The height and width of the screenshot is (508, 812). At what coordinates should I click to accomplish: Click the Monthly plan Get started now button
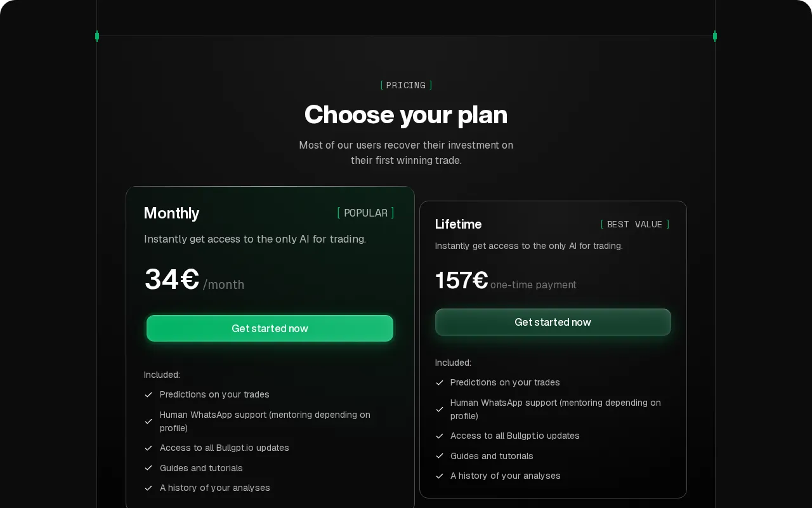[270, 328]
